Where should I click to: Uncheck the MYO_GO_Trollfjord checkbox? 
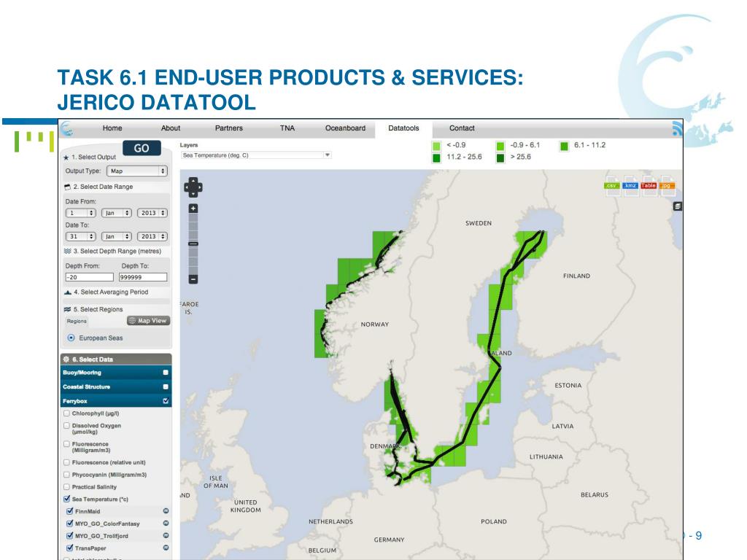click(70, 535)
